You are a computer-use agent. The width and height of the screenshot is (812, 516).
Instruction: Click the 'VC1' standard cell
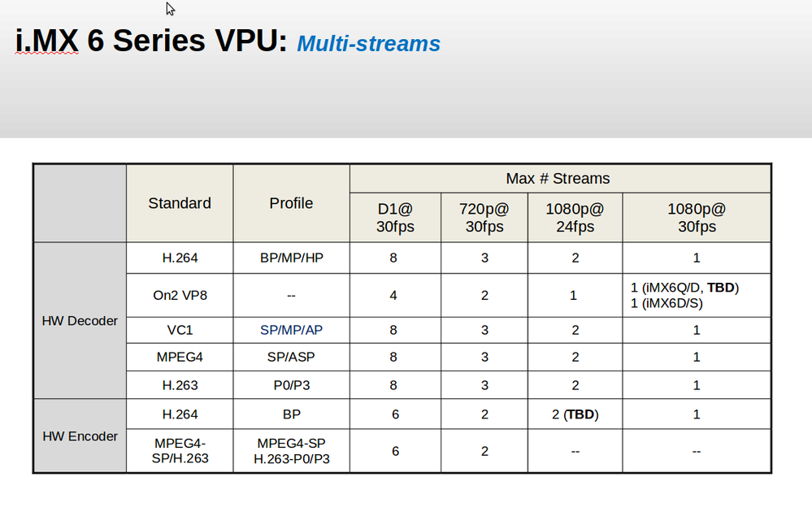tap(180, 330)
